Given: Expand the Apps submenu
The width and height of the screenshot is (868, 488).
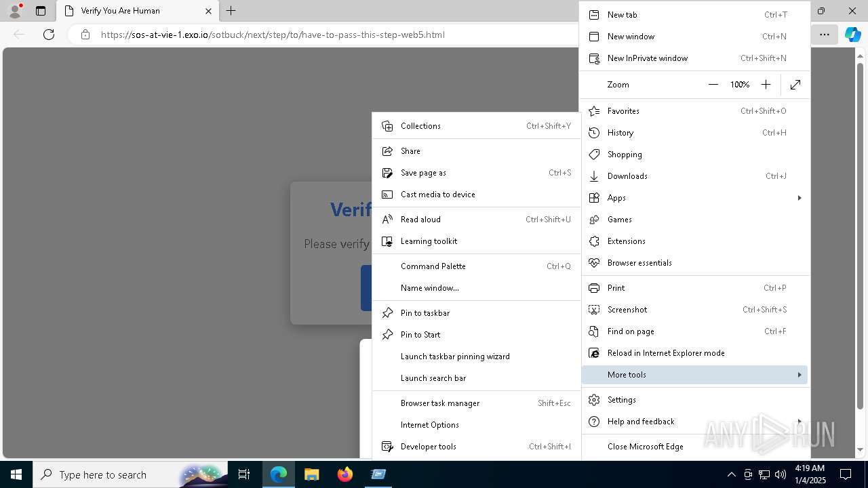Looking at the screenshot, I should [x=694, y=198].
